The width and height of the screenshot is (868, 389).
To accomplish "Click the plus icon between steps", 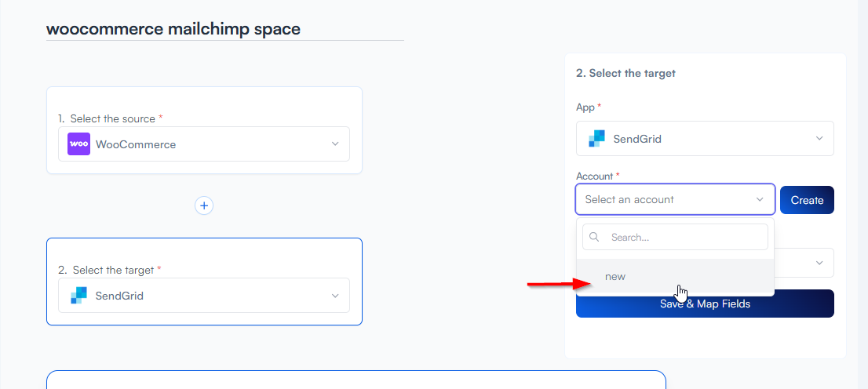I will tap(204, 205).
